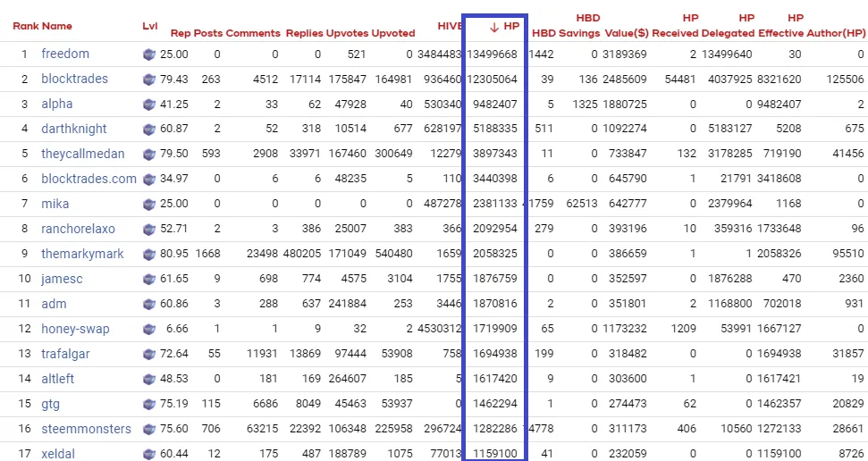Select the Replies cell 480205

coord(302,254)
